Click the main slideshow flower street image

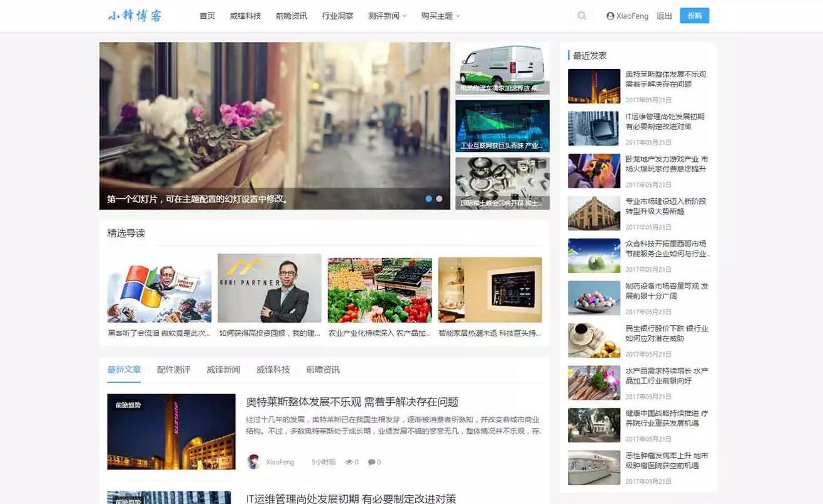[x=275, y=126]
